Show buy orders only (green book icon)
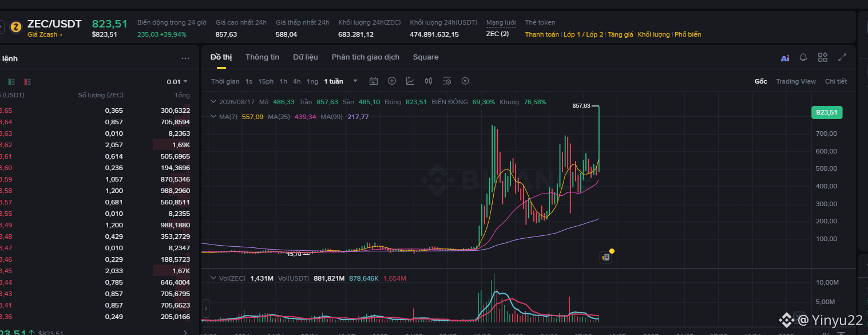The width and height of the screenshot is (868, 335). coord(11,82)
